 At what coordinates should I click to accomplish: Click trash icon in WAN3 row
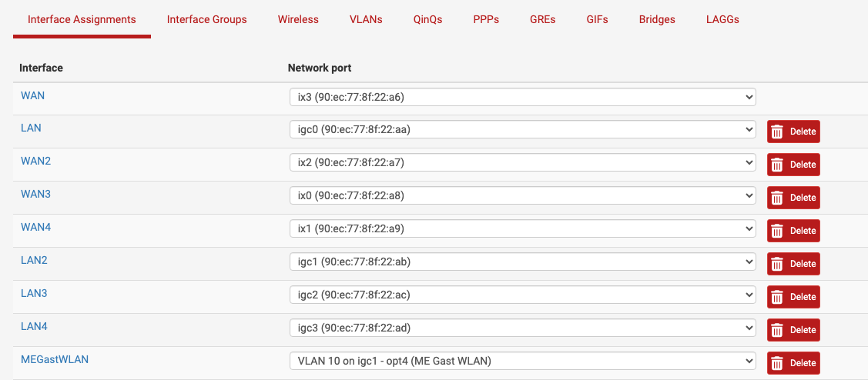pos(777,198)
